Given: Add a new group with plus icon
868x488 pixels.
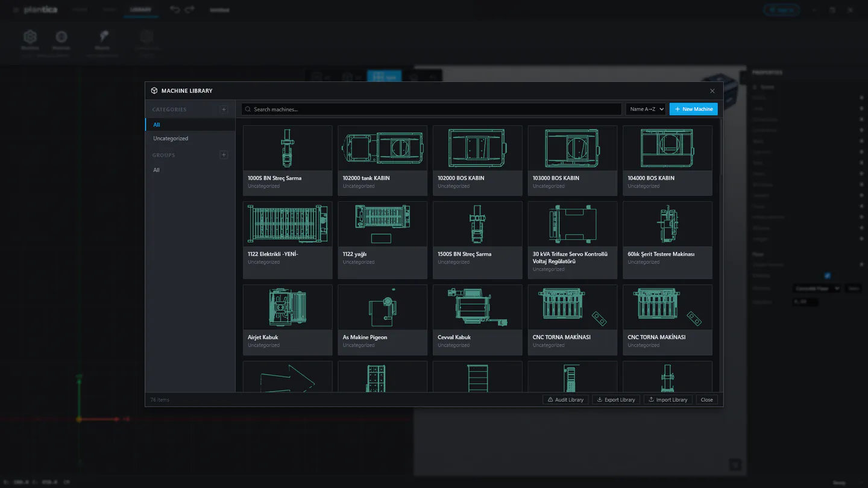Looking at the screenshot, I should point(224,155).
